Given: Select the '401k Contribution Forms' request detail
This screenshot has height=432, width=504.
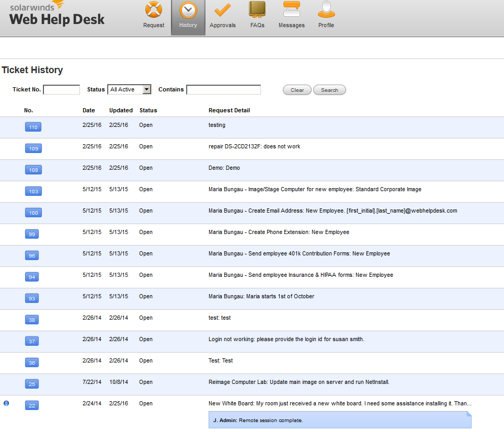Looking at the screenshot, I should (299, 253).
